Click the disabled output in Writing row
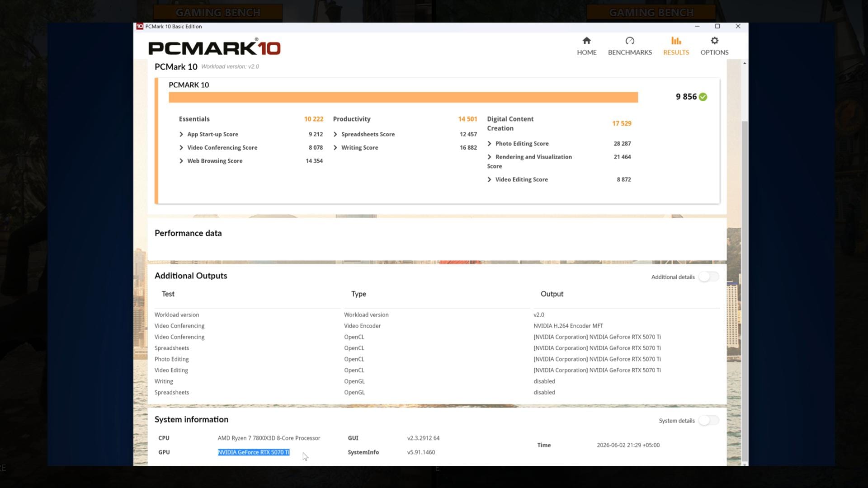 pos(544,381)
